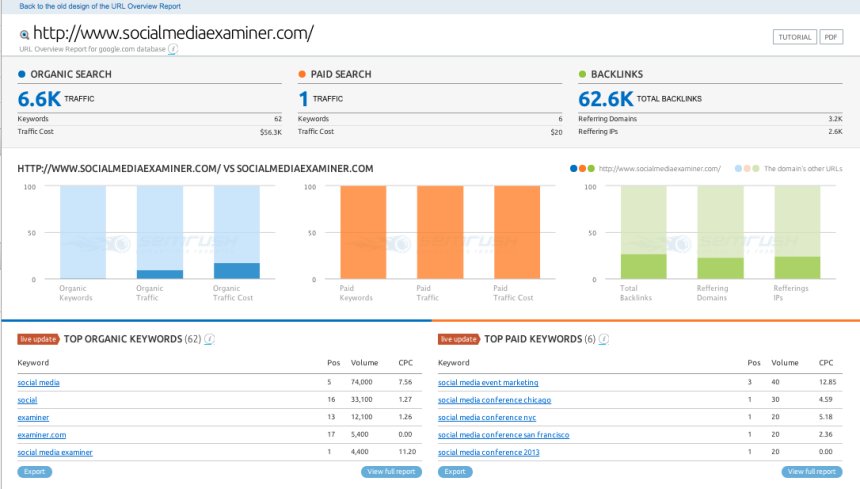Open the 'social media examiner' keyword link
Viewport: 860px width, 489px height.
click(55, 453)
